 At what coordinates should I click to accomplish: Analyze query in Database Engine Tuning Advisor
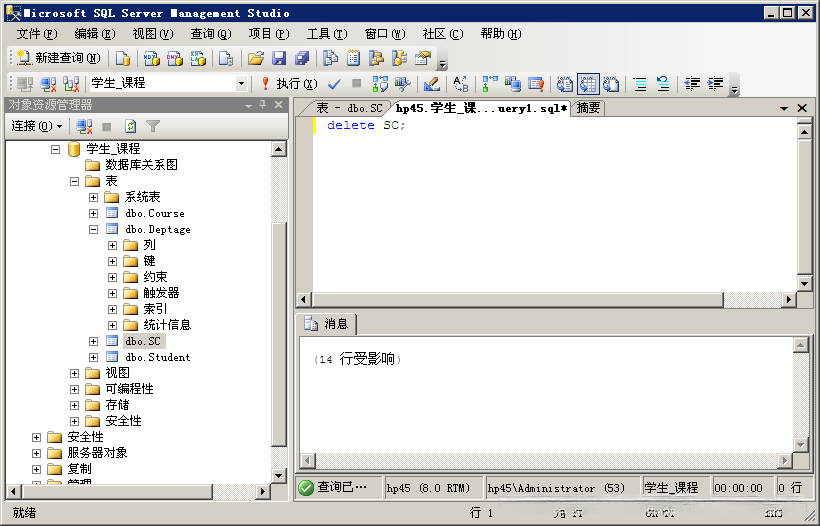[x=403, y=84]
